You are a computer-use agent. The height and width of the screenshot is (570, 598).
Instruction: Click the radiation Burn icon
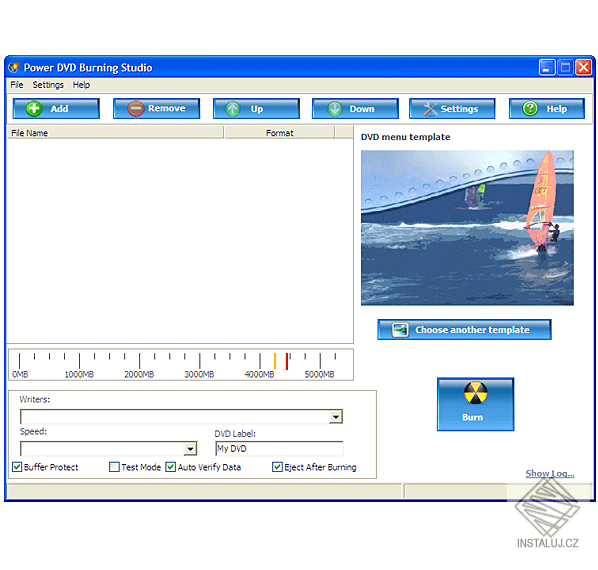pyautogui.click(x=476, y=393)
